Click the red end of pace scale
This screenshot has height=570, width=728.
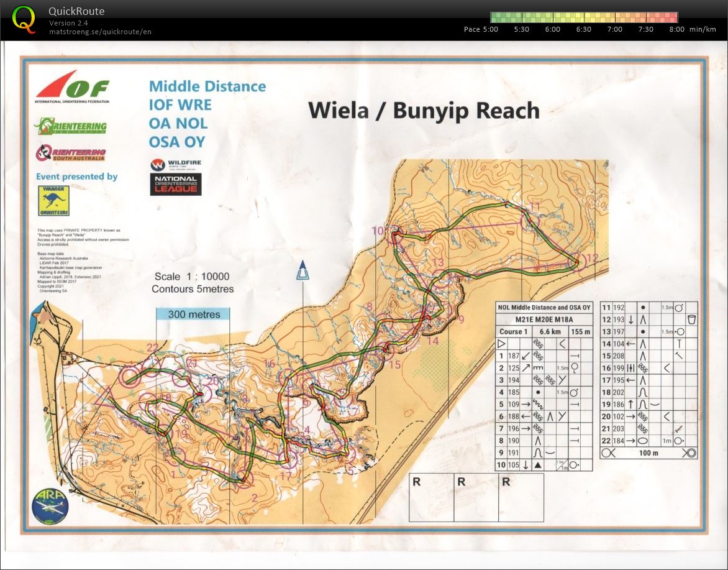click(x=670, y=17)
